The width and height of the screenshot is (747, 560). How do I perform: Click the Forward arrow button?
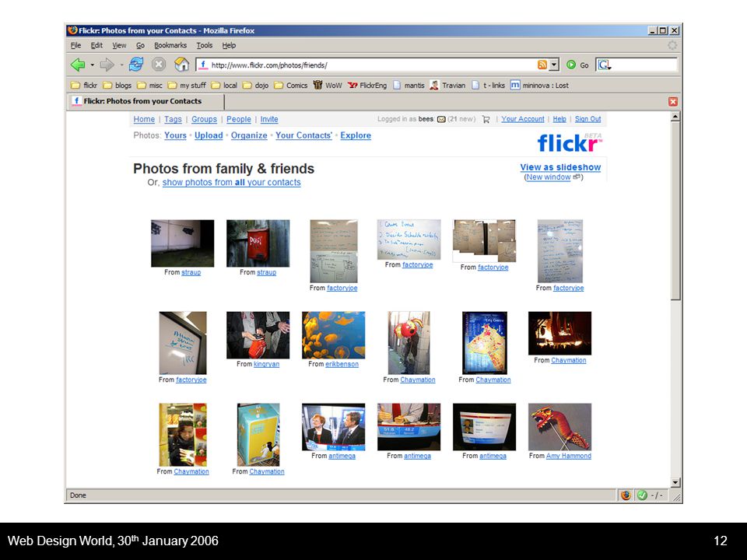(x=107, y=65)
